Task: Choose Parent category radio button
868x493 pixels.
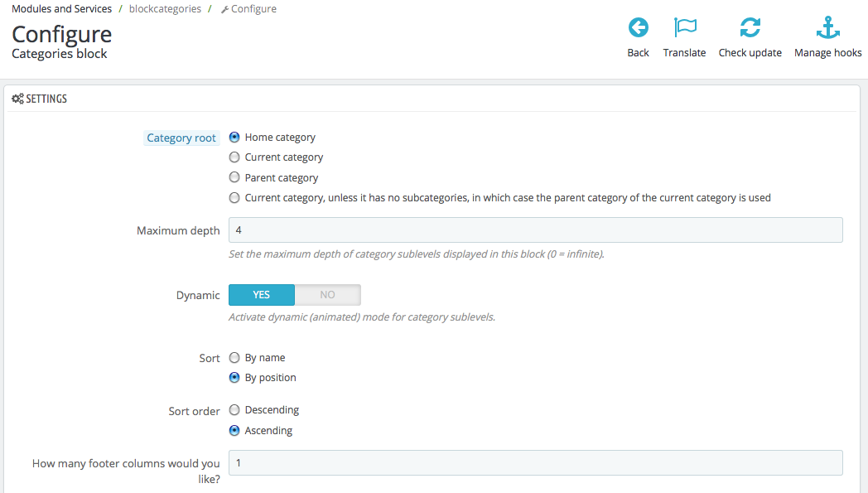Action: pyautogui.click(x=234, y=177)
